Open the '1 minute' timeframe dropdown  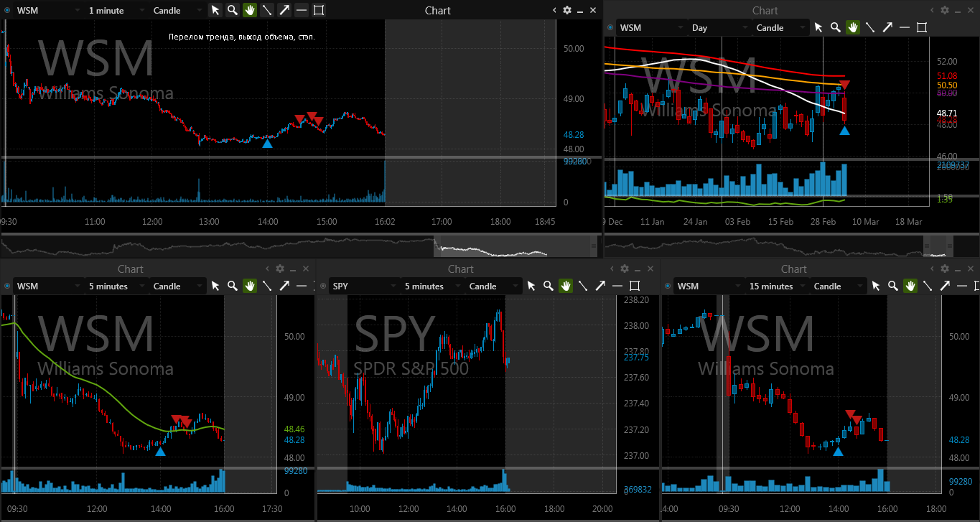tap(117, 11)
